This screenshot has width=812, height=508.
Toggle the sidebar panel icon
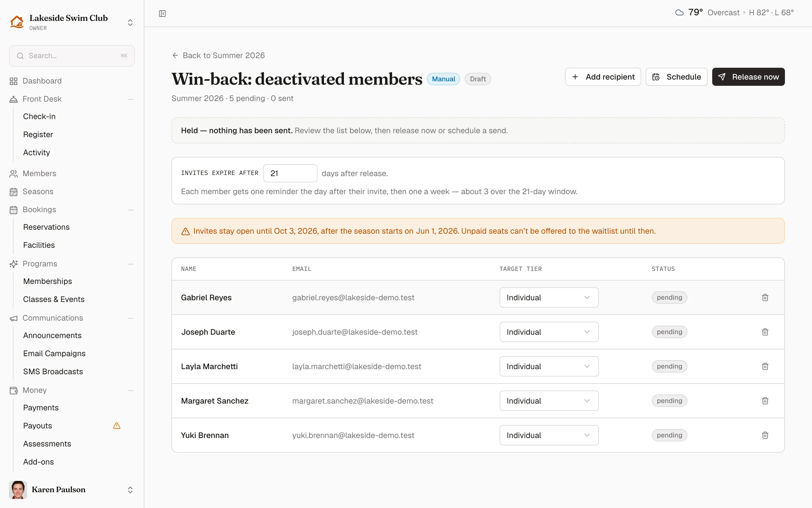162,14
